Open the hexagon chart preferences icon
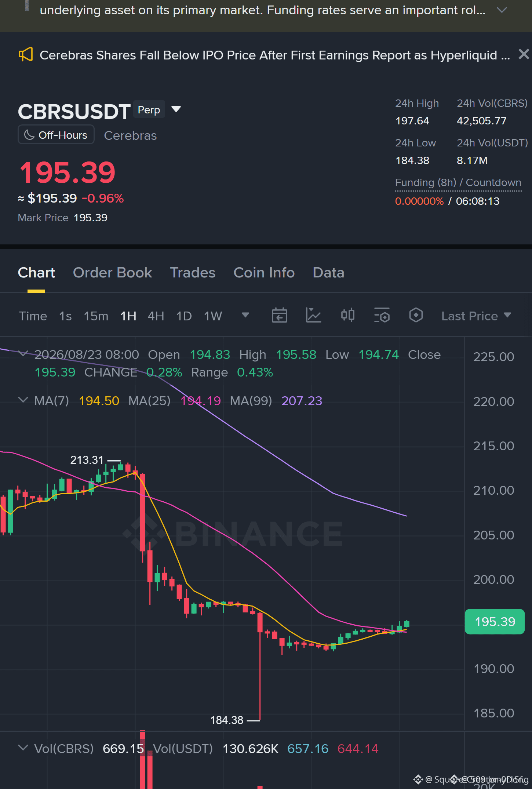 416,315
